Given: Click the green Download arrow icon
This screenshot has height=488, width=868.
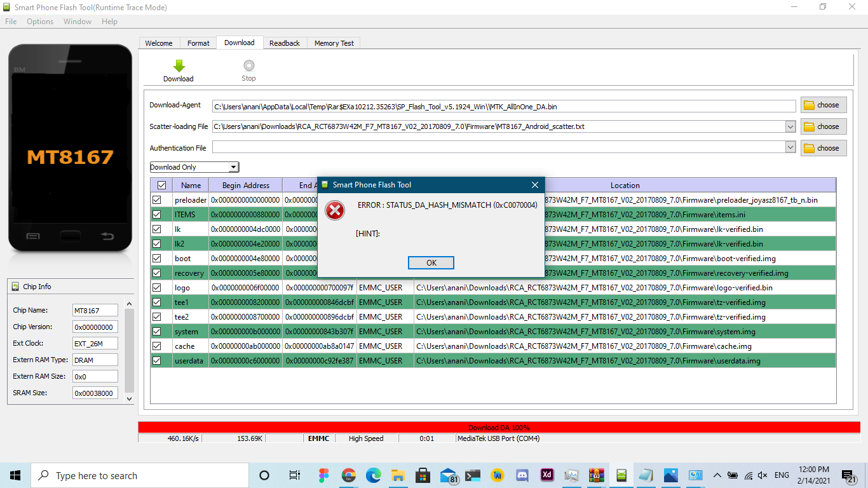Looking at the screenshot, I should [179, 65].
